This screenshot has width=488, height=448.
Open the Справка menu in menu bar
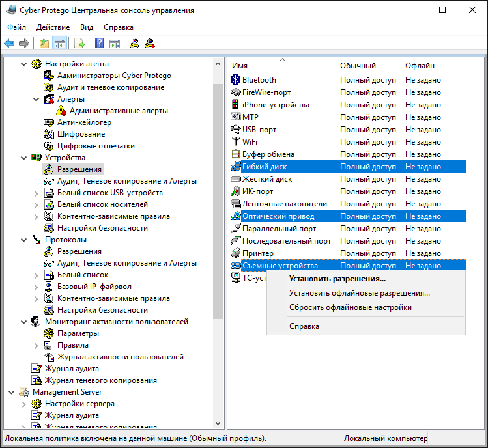click(119, 27)
